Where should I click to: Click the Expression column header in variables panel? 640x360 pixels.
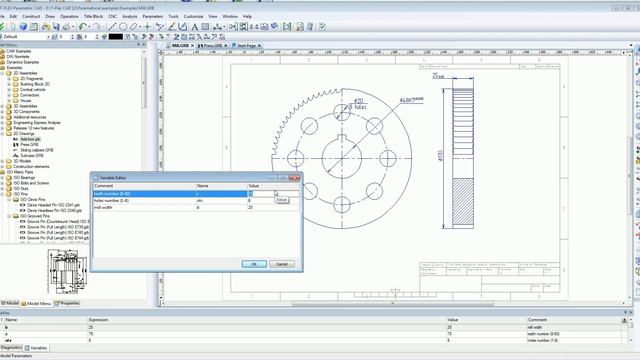(x=267, y=320)
